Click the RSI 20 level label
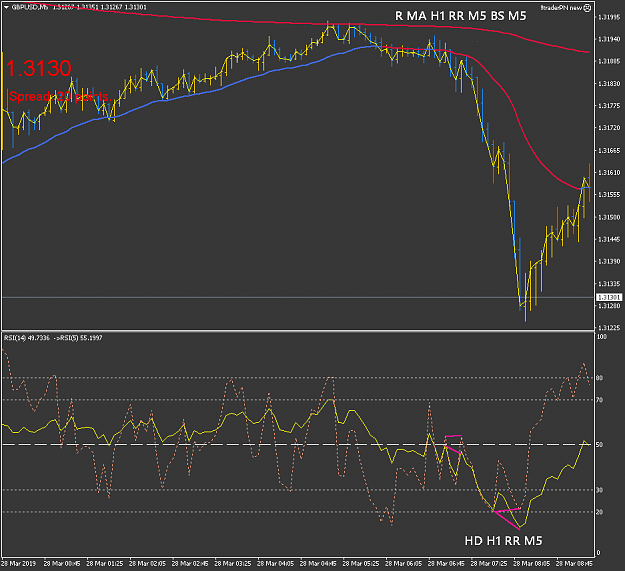This screenshot has height=571, width=625. (599, 512)
